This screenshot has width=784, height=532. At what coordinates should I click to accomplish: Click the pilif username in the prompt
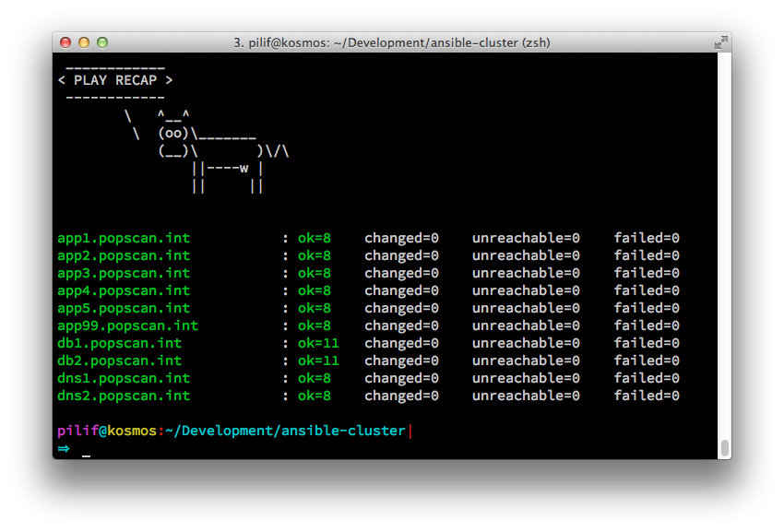tap(78, 431)
